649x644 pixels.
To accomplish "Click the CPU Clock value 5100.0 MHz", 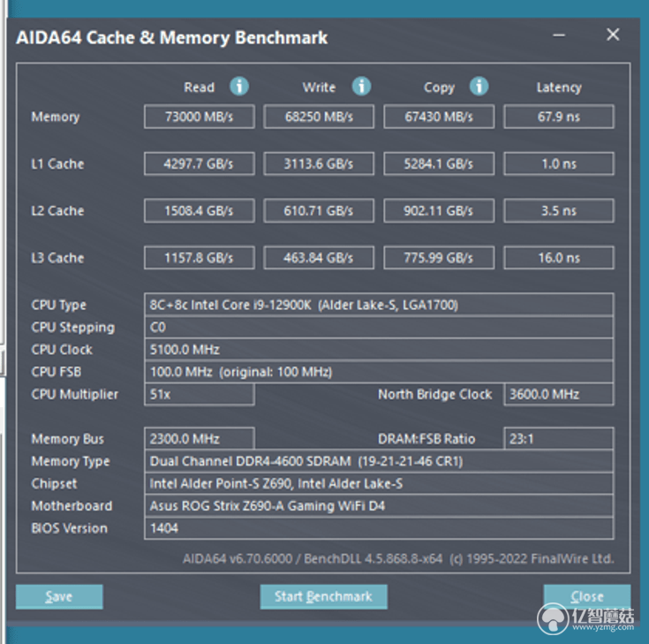I will [379, 350].
